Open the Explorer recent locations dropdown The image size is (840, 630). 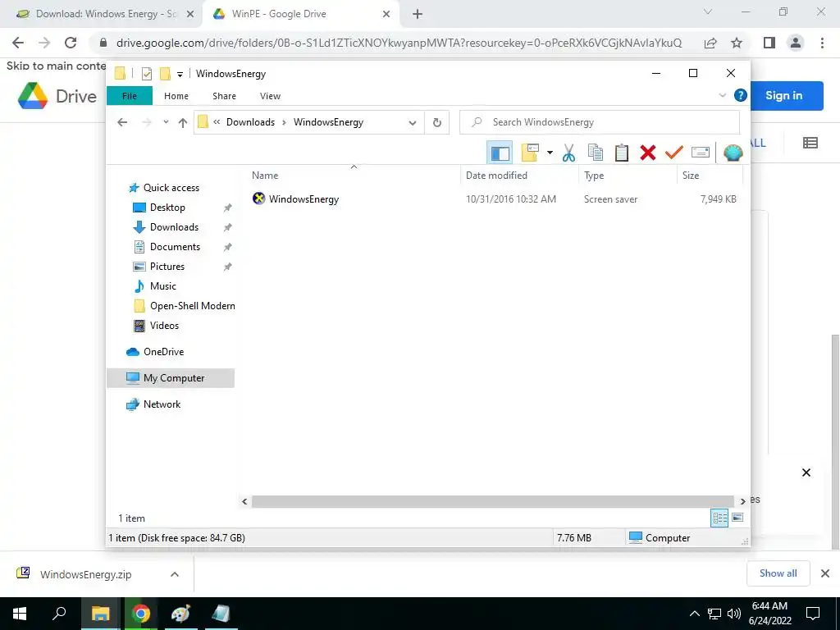click(166, 122)
